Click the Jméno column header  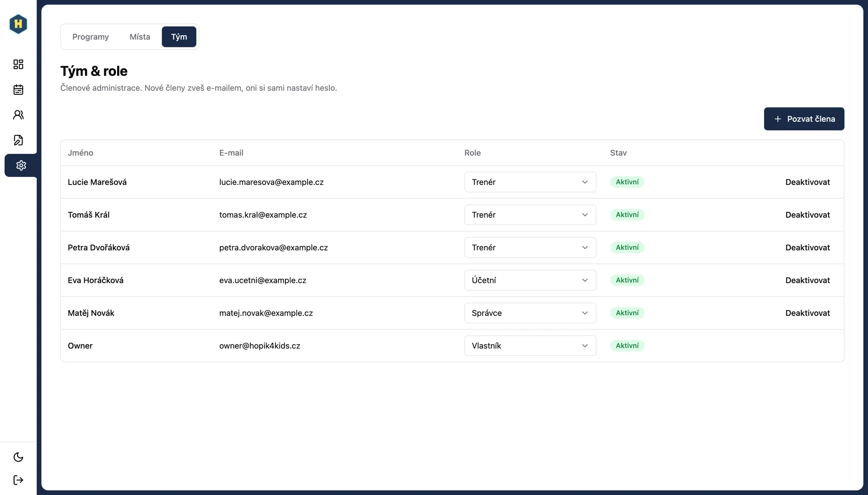coord(80,153)
